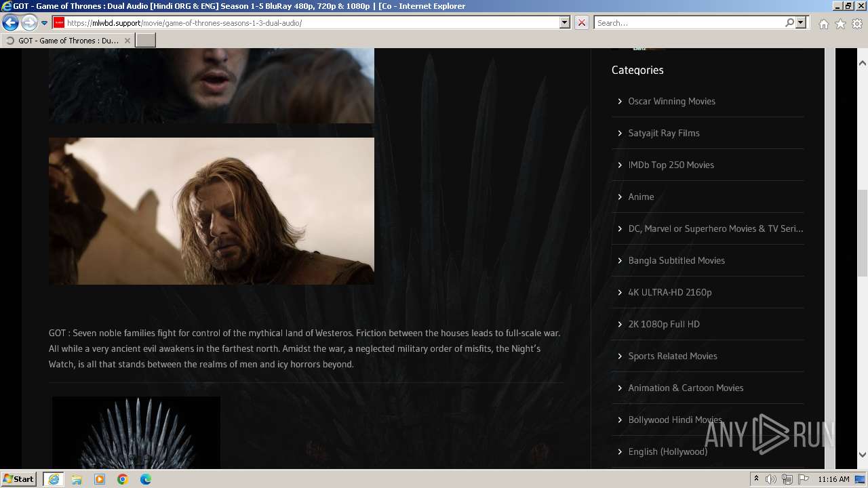The width and height of the screenshot is (868, 488).
Task: Open Sports Related Movies category
Action: pos(673,356)
